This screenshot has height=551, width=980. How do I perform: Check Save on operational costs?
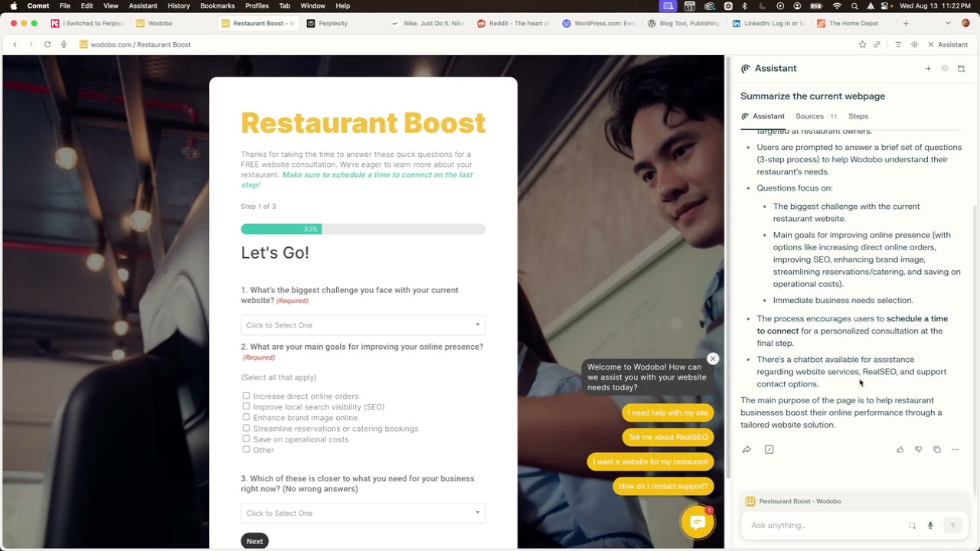pos(246,439)
